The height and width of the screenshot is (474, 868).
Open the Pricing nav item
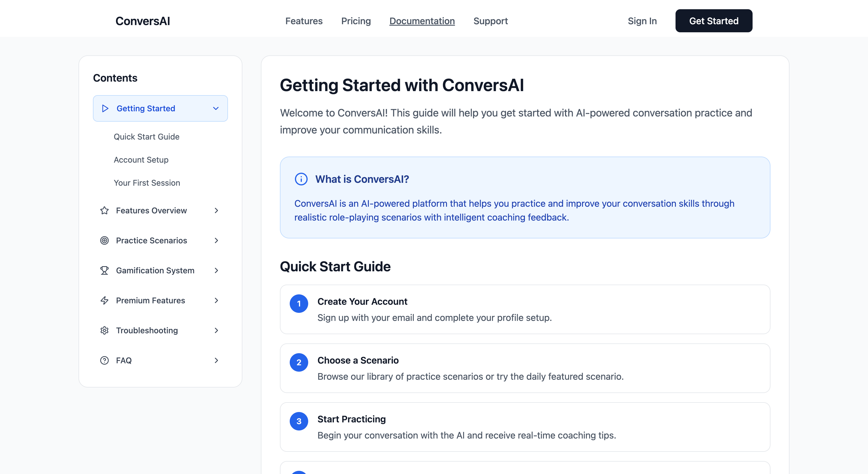(x=356, y=21)
